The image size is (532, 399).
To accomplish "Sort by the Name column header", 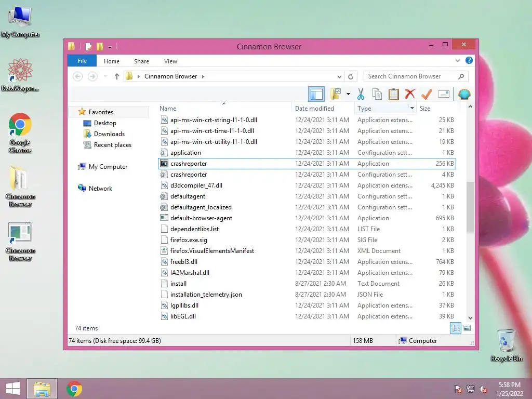I will [224, 108].
